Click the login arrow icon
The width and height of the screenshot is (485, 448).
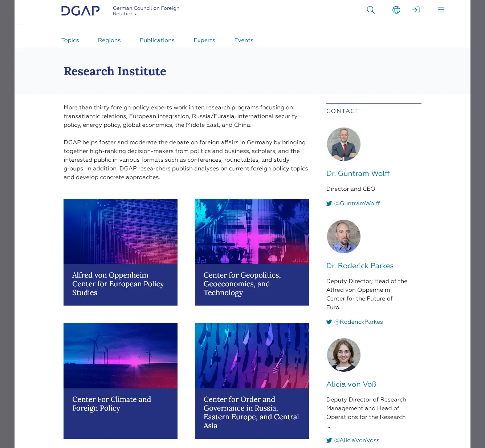pyautogui.click(x=416, y=10)
